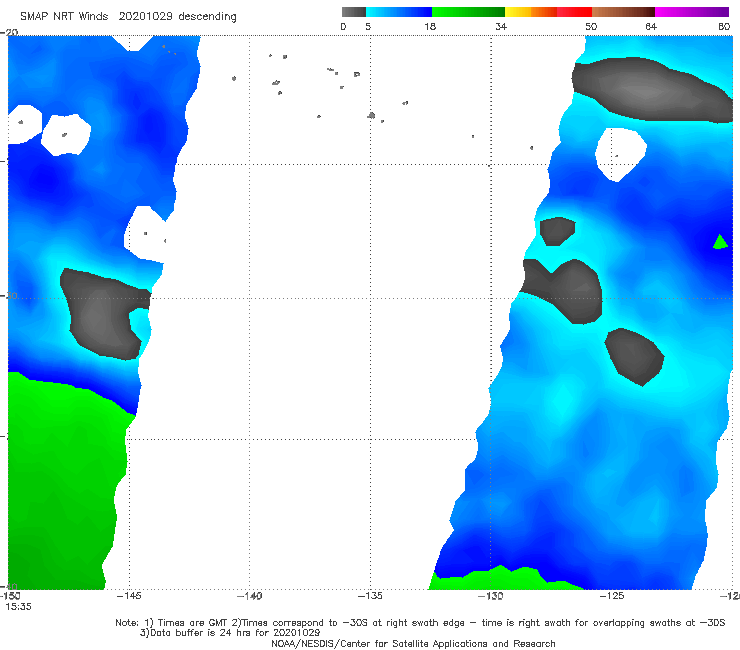Select the date '20201029' in the title
740x650 pixels.
click(x=145, y=17)
